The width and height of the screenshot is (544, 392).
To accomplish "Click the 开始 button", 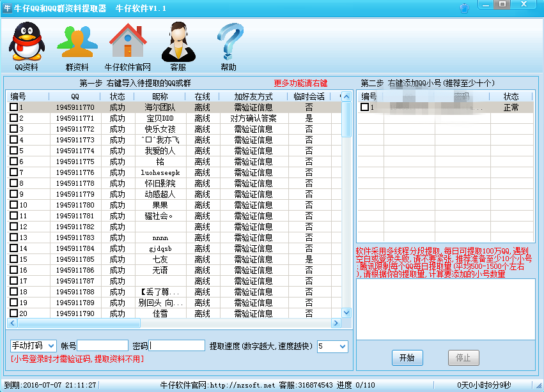I will 407,358.
